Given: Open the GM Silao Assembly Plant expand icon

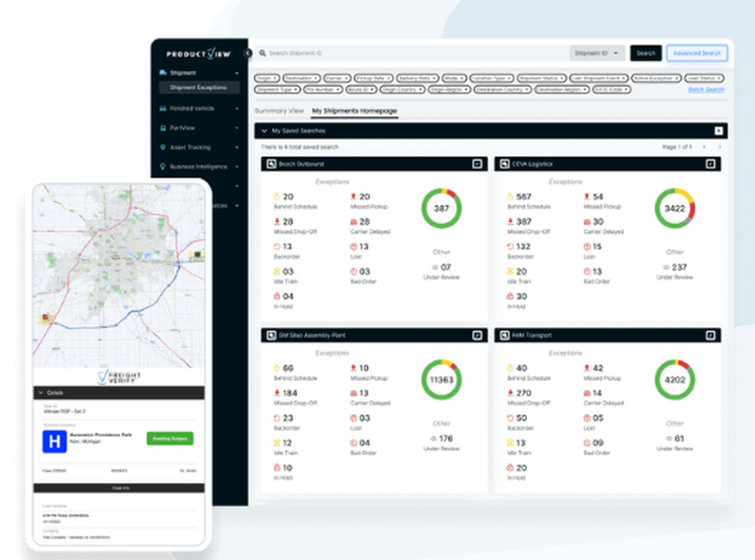Looking at the screenshot, I should [477, 335].
